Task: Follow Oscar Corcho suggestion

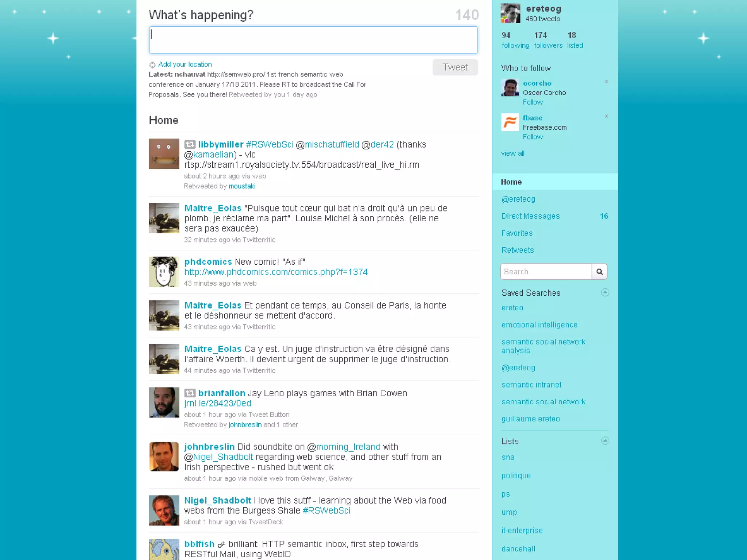Action: point(533,102)
